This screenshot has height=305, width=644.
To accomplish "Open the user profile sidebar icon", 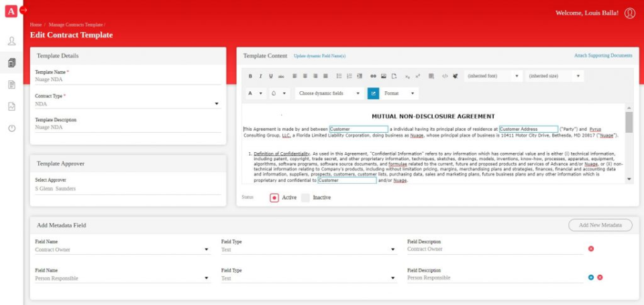I will (x=11, y=41).
